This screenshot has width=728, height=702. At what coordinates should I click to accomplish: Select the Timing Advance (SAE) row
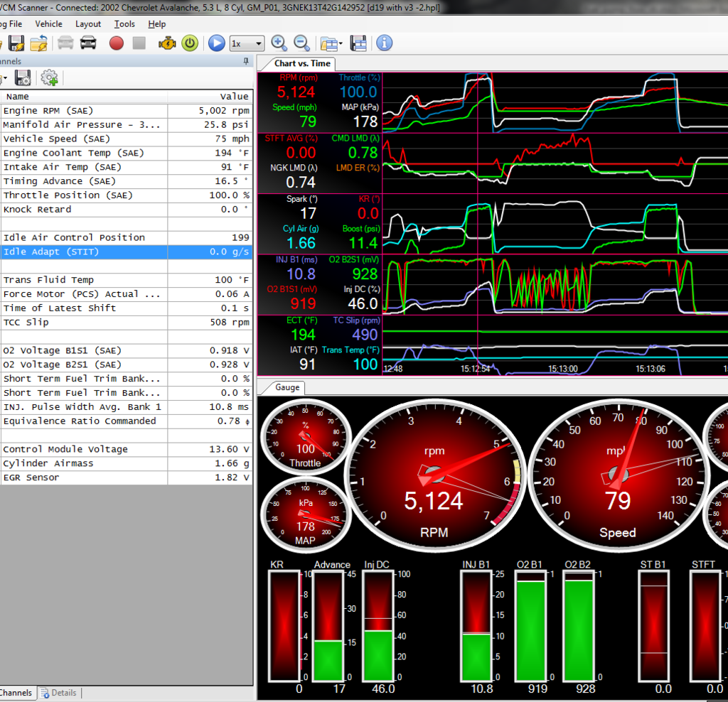pyautogui.click(x=127, y=181)
